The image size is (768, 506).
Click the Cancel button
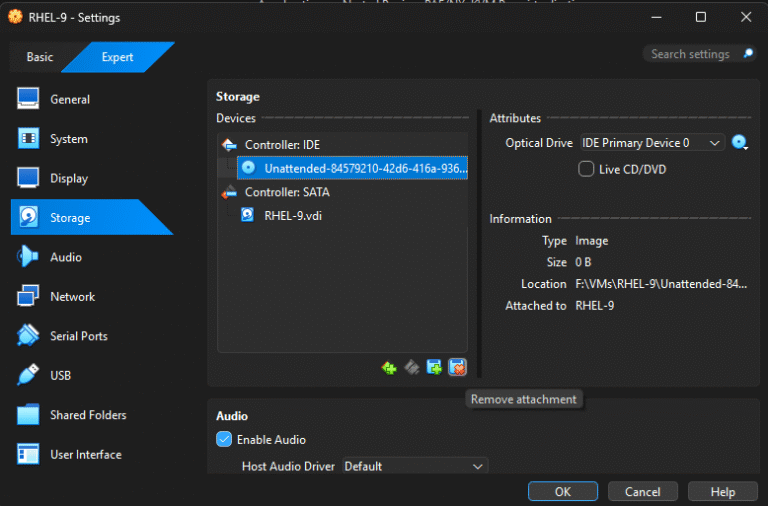tap(642, 492)
